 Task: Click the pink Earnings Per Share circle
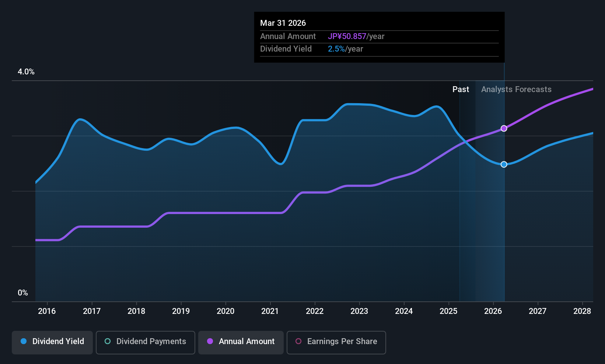298,342
